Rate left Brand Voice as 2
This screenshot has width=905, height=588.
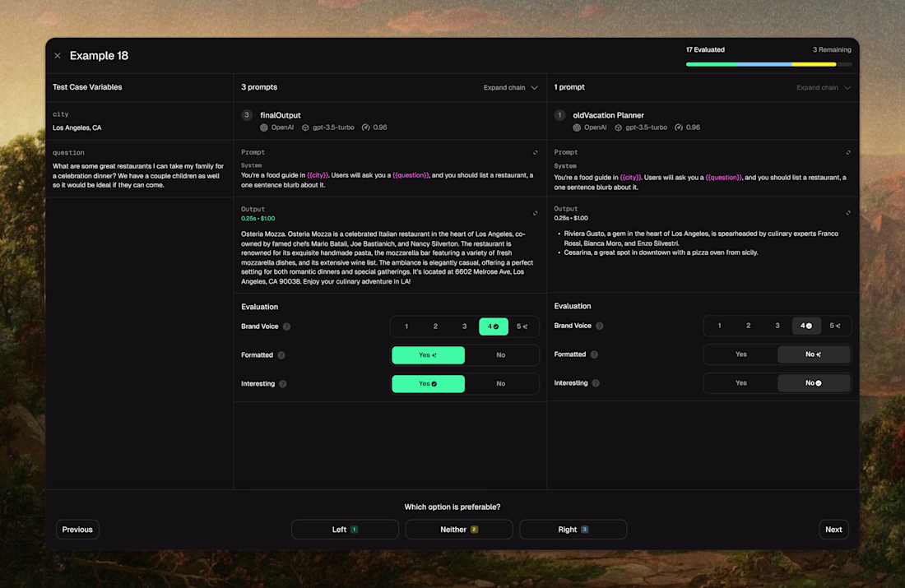[x=435, y=326]
